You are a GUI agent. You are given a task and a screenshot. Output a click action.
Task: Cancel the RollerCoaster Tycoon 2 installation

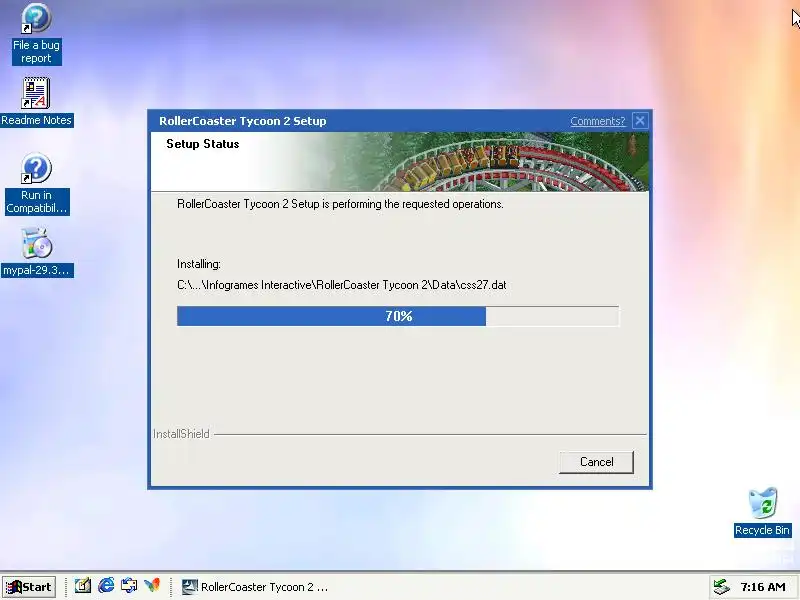pyautogui.click(x=596, y=462)
